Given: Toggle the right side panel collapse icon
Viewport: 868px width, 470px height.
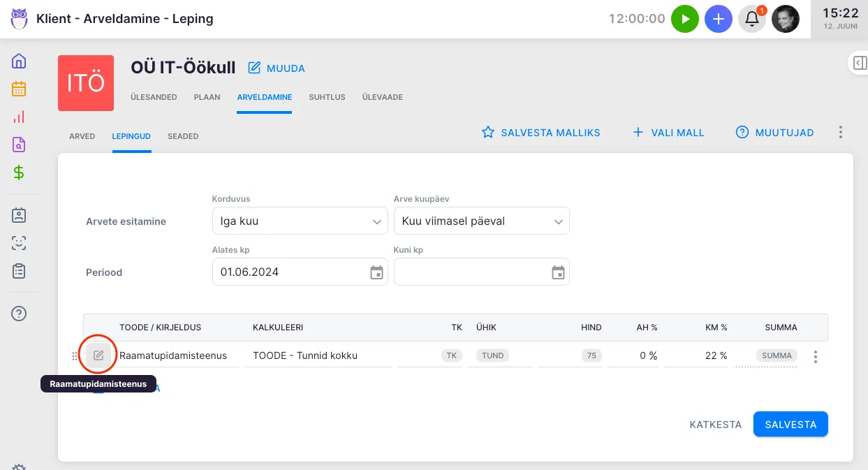Looking at the screenshot, I should point(860,63).
